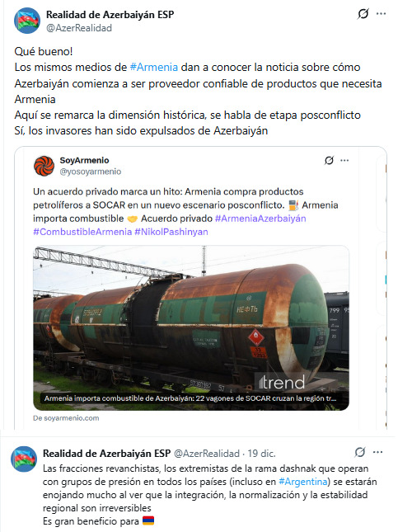Follow the #CombustibleArmenia hashtag link
The image size is (398, 532).
tap(82, 232)
